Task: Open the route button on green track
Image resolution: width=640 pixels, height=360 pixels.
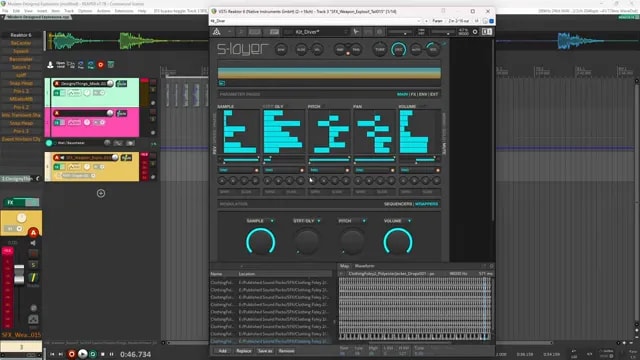Action: [121, 84]
